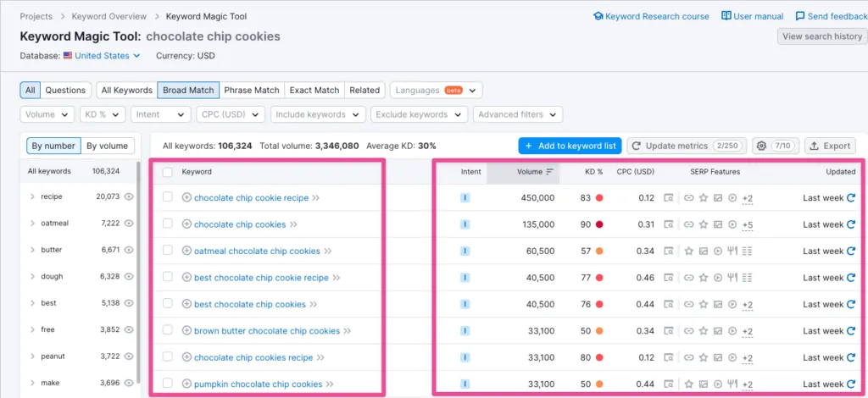Click the red KD dot for chocolate chip cookies
Viewport: 868px width, 398px height.
tap(599, 224)
